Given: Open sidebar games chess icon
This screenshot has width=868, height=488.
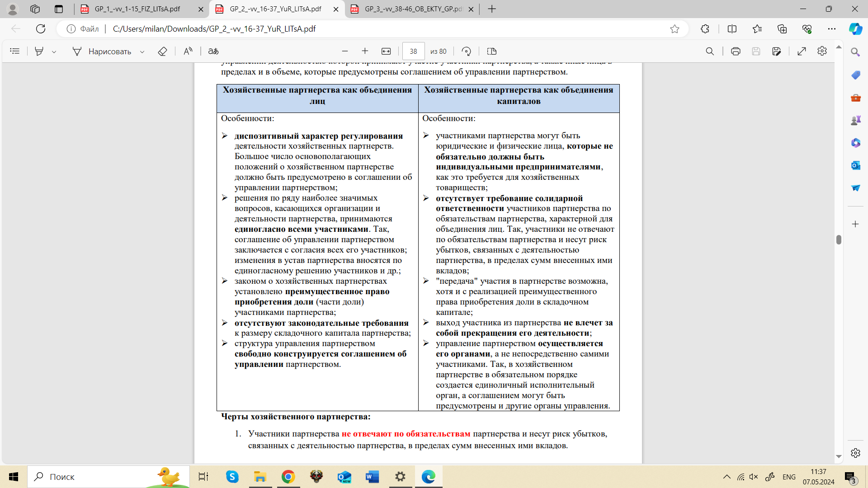Looking at the screenshot, I should point(855,120).
